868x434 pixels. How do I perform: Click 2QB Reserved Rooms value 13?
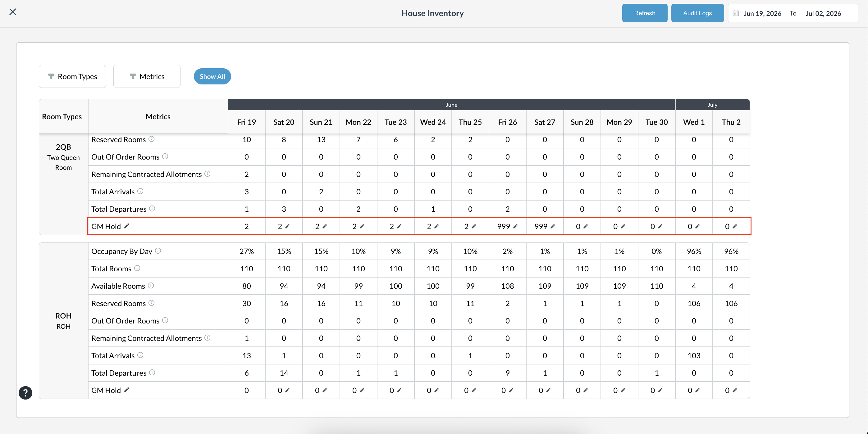tap(321, 139)
